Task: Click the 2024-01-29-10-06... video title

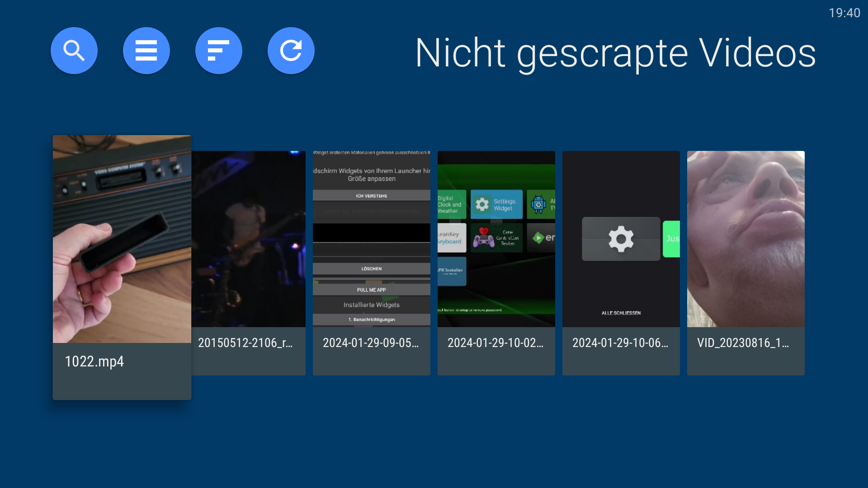Action: coord(620,343)
